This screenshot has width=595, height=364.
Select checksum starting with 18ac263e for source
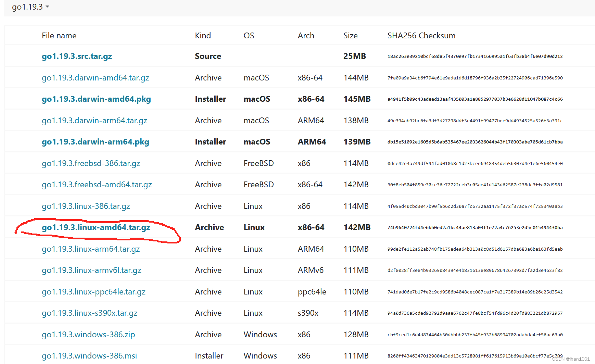[x=475, y=57]
